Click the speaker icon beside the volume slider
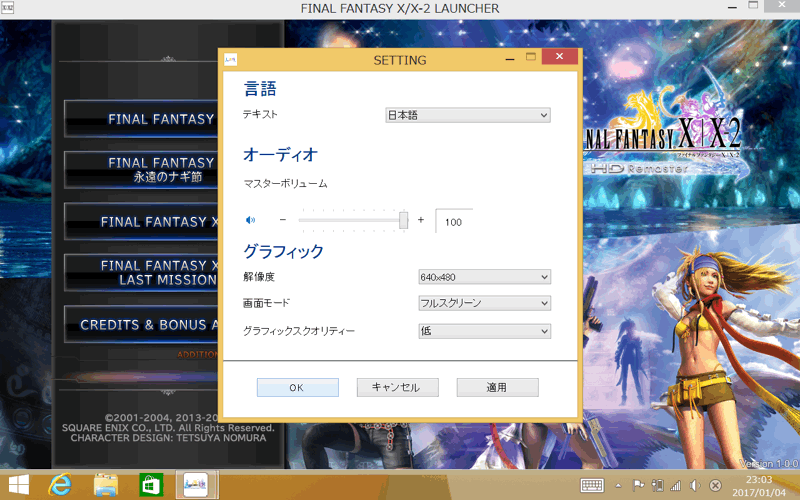800x500 pixels. click(x=251, y=220)
